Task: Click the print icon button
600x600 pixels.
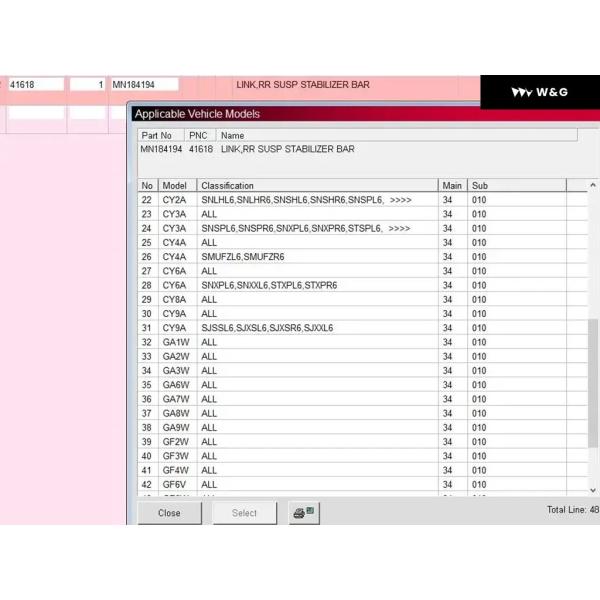Action: tap(303, 513)
